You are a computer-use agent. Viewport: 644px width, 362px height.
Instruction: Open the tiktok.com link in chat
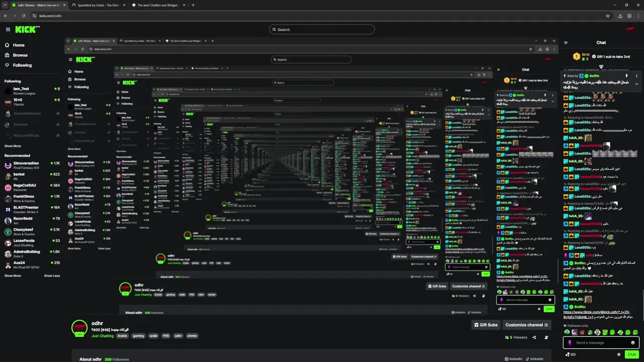[x=597, y=314]
